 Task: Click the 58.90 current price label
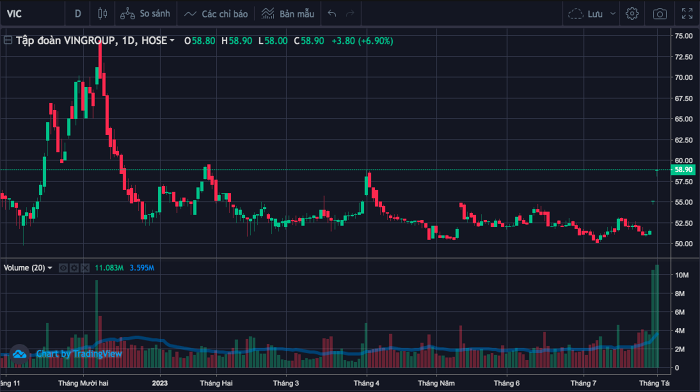[683, 170]
